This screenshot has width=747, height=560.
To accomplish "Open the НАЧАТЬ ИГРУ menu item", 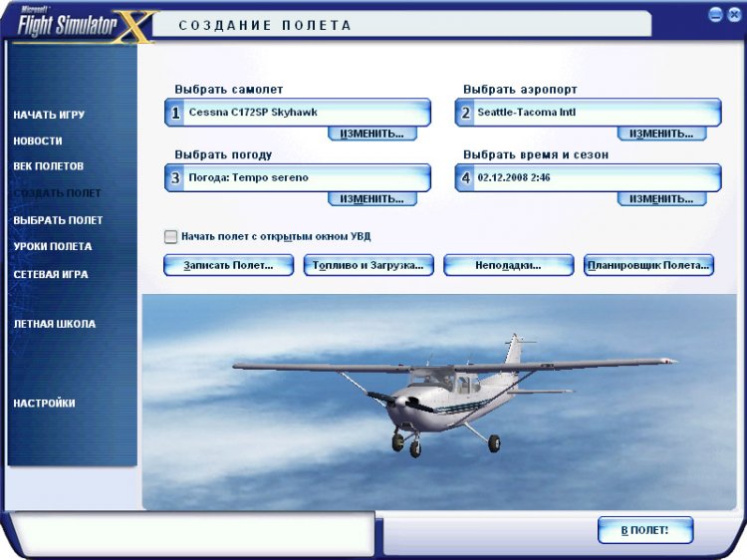I will click(49, 115).
